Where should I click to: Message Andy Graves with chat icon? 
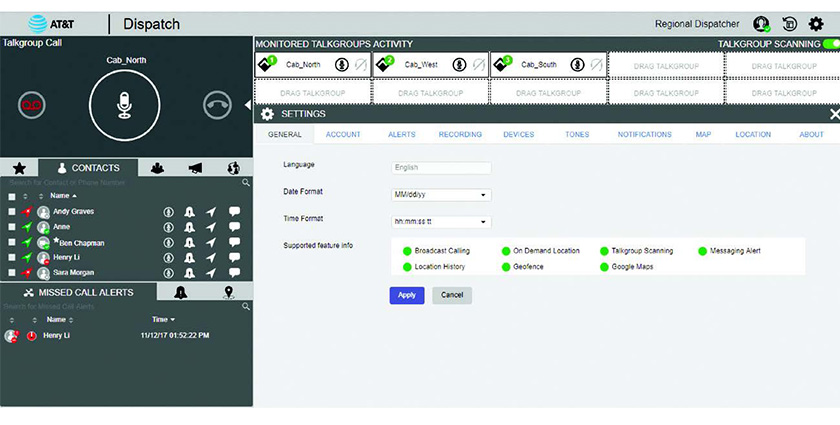coord(234,211)
